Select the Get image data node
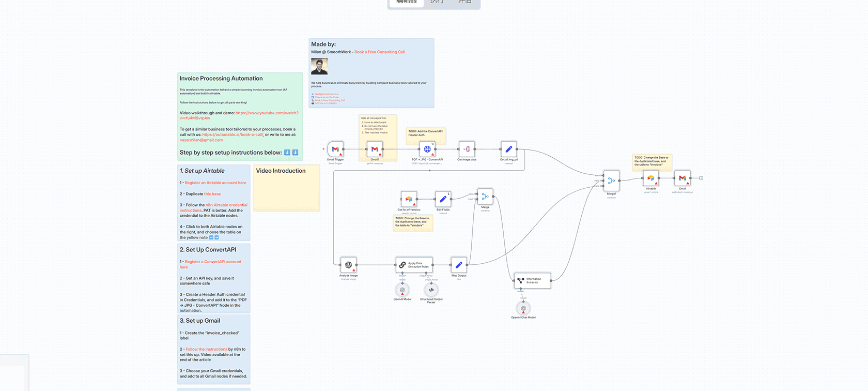This screenshot has width=868, height=391. coord(467,149)
